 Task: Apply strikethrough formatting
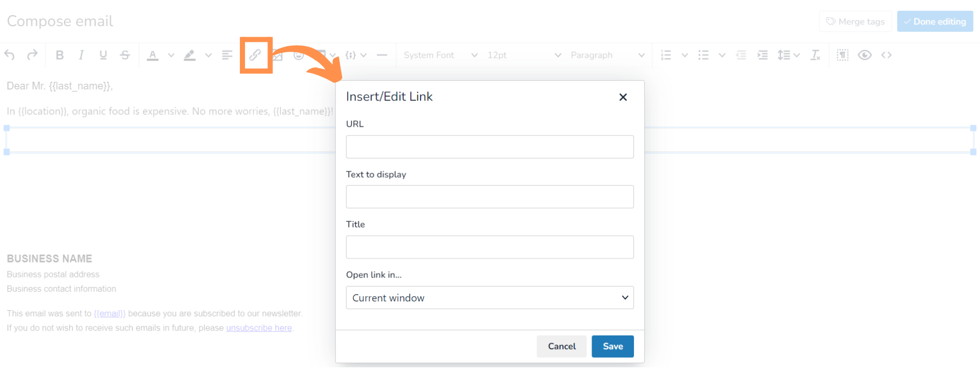point(125,55)
